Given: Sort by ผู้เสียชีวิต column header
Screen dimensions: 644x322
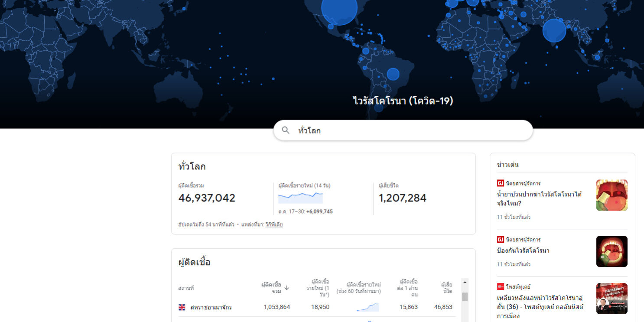Looking at the screenshot, I should 446,288.
